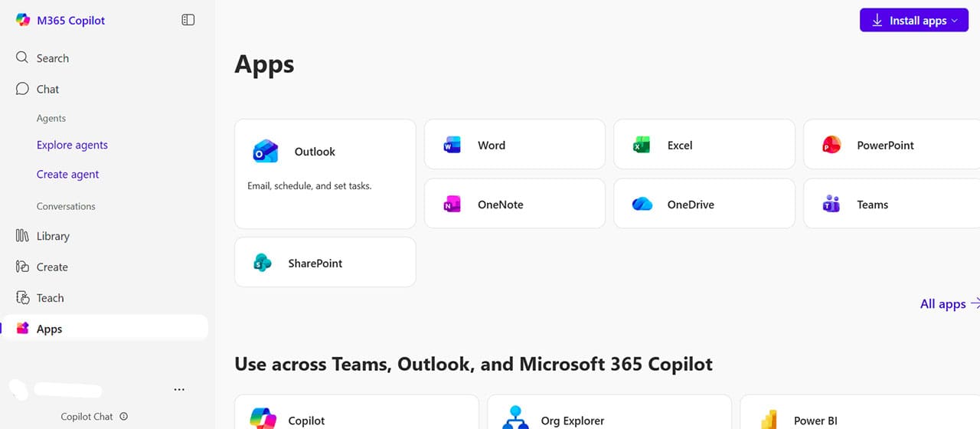Click the M365 Copilot title text

[71, 21]
